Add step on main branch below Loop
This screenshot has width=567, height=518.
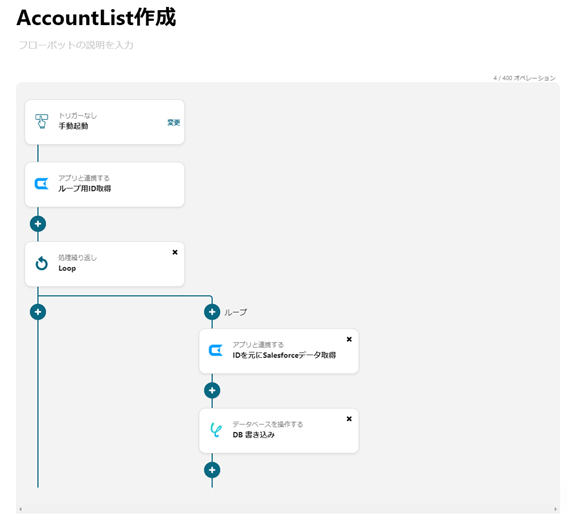point(38,312)
